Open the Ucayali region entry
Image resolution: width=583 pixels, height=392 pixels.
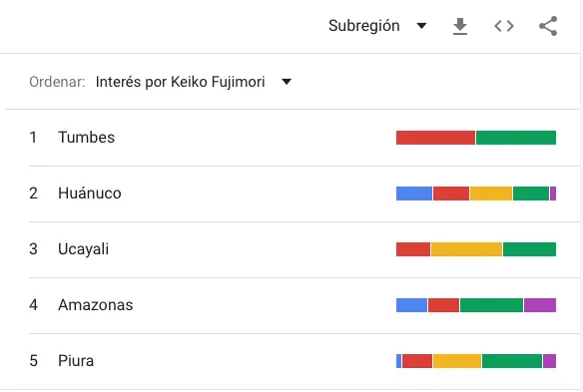click(x=83, y=249)
